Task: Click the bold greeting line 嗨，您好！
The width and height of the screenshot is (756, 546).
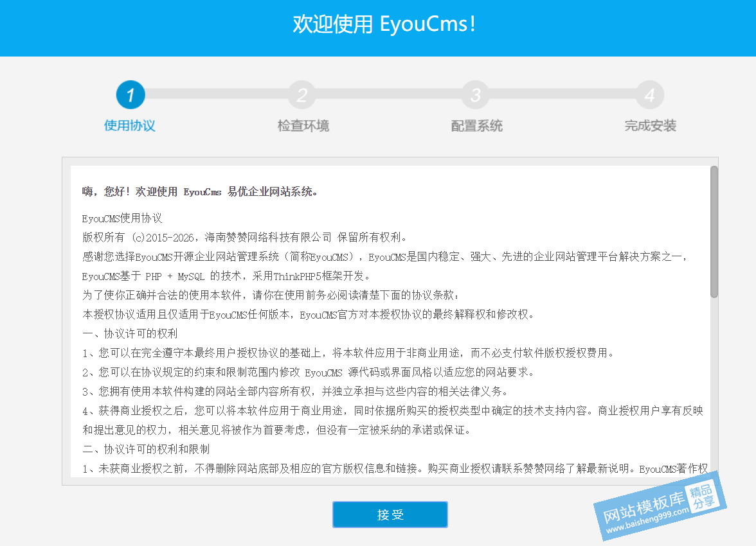Action: 199,192
